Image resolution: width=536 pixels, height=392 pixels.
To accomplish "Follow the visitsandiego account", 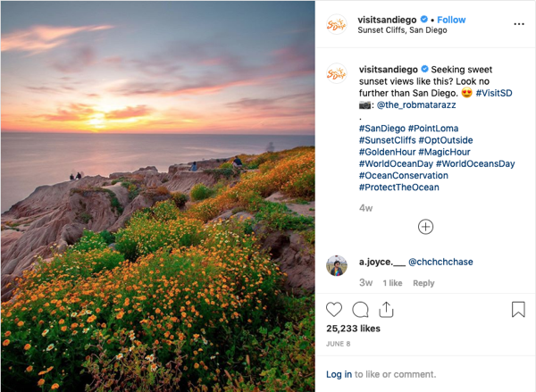I will point(451,20).
